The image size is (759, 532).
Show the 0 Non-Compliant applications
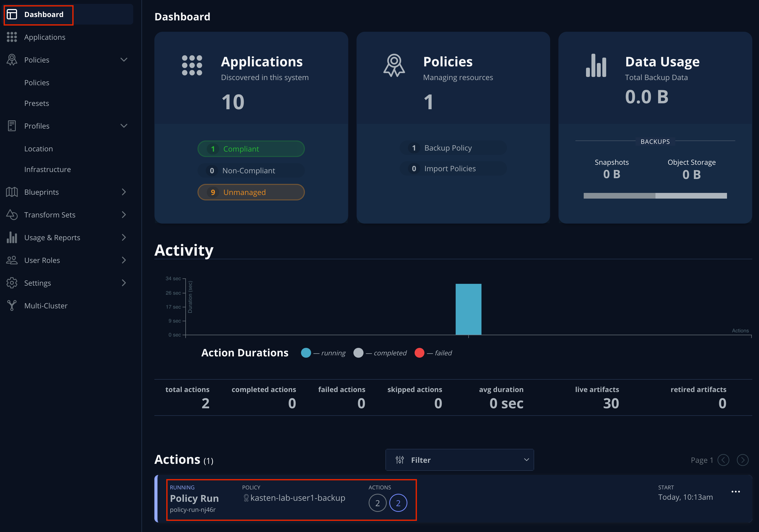(x=251, y=171)
